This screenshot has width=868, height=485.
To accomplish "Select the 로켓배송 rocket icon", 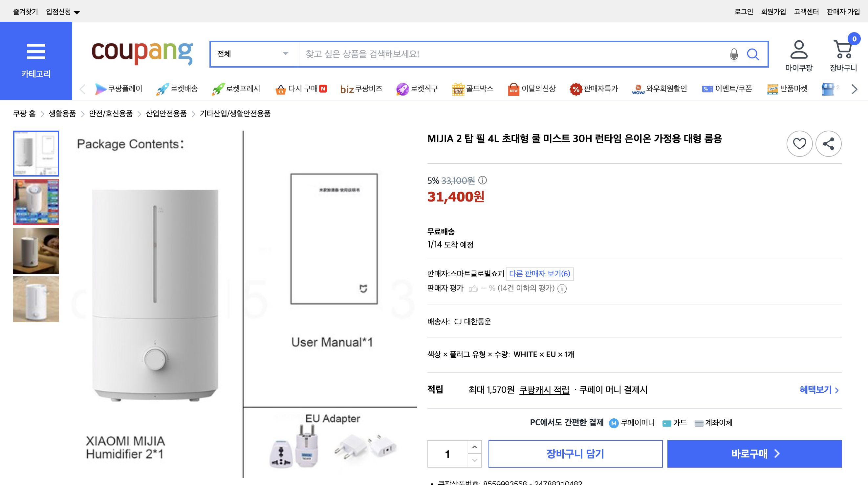I will click(162, 89).
